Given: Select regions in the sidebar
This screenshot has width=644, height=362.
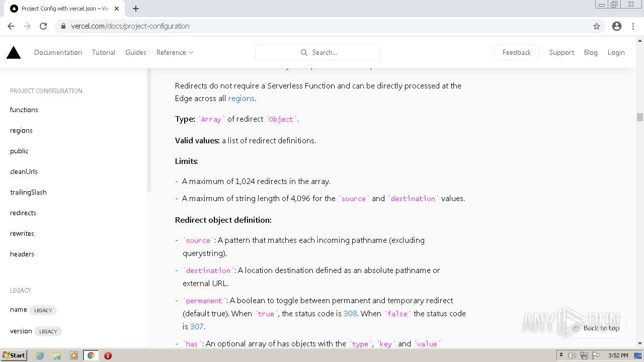Looking at the screenshot, I should [21, 130].
